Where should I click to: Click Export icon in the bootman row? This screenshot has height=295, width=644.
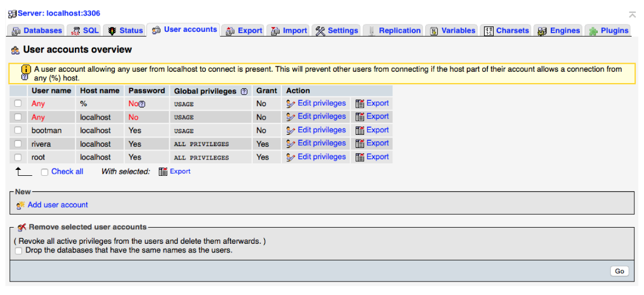tap(360, 131)
